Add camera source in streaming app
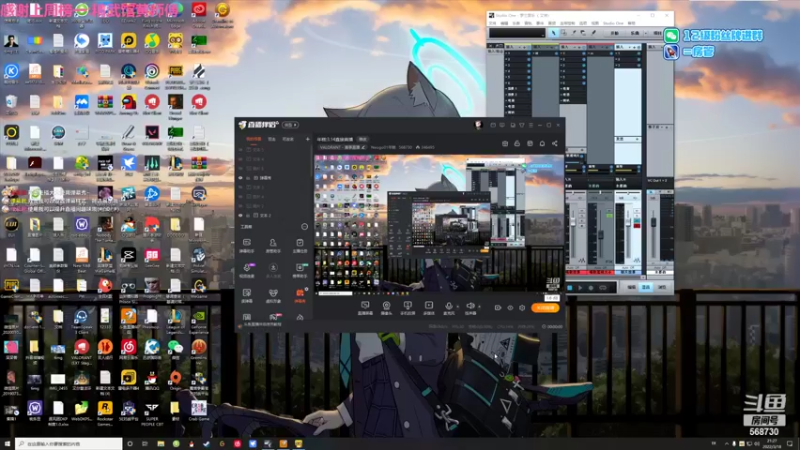The image size is (800, 450). pyautogui.click(x=386, y=307)
